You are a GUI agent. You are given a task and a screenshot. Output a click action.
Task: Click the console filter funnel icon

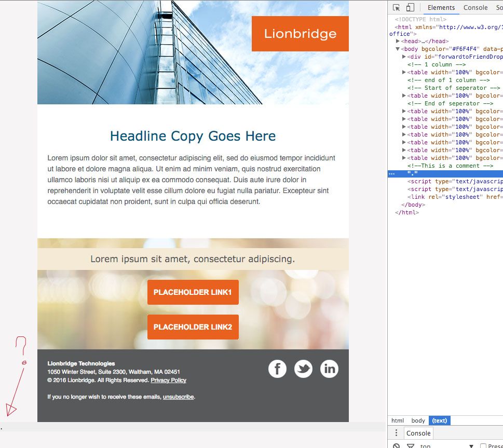pyautogui.click(x=410, y=446)
